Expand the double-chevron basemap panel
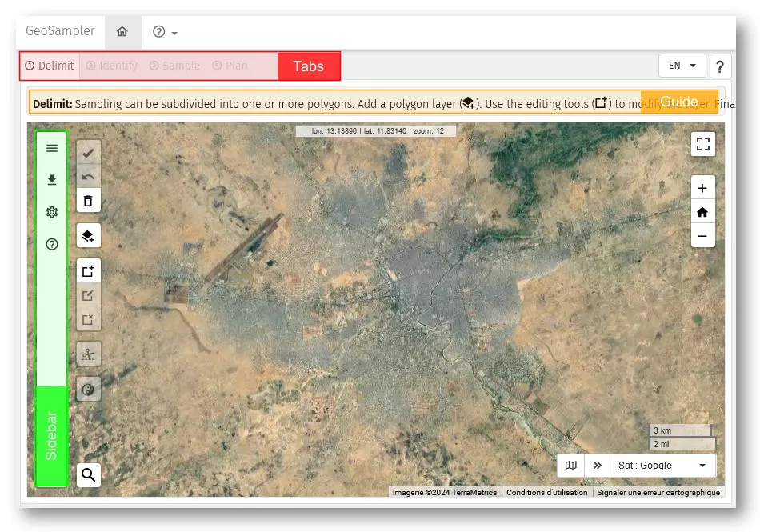This screenshot has width=760, height=532. coord(597,466)
